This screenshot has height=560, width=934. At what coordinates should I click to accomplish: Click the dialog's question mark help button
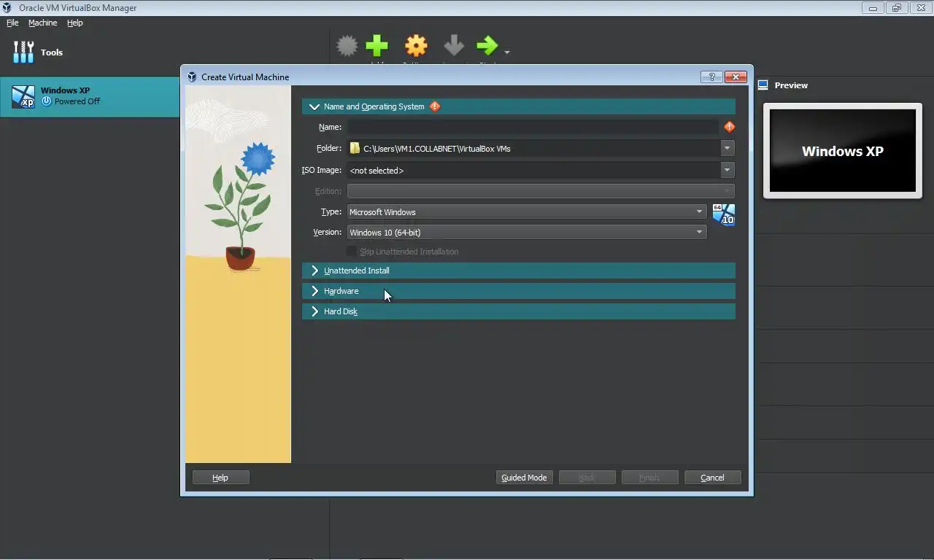click(x=711, y=77)
